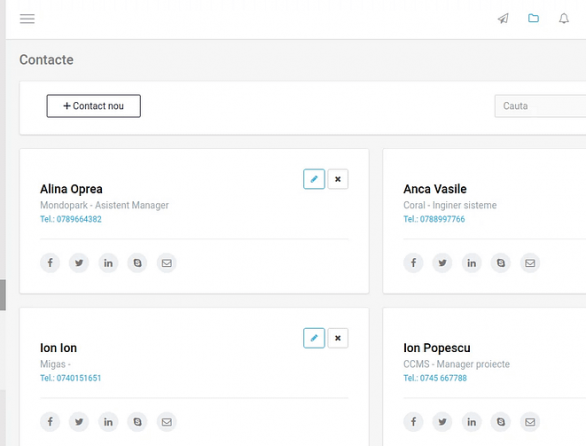
Task: Open Alina Oprea's Facebook profile
Action: coord(50,263)
